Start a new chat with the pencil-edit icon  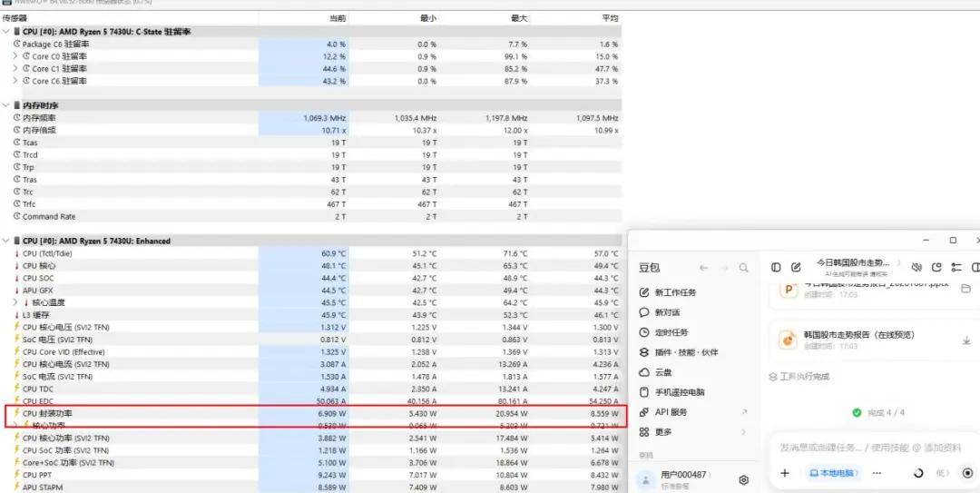796,267
